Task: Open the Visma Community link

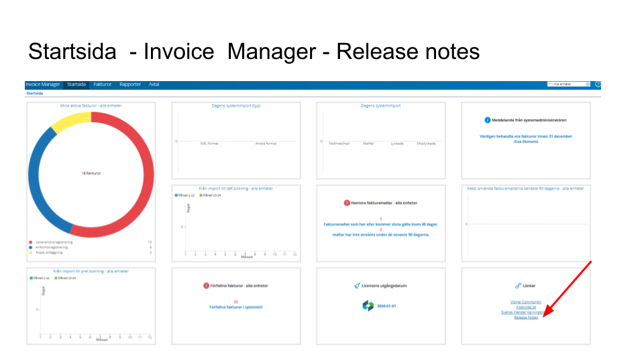Action: [526, 302]
